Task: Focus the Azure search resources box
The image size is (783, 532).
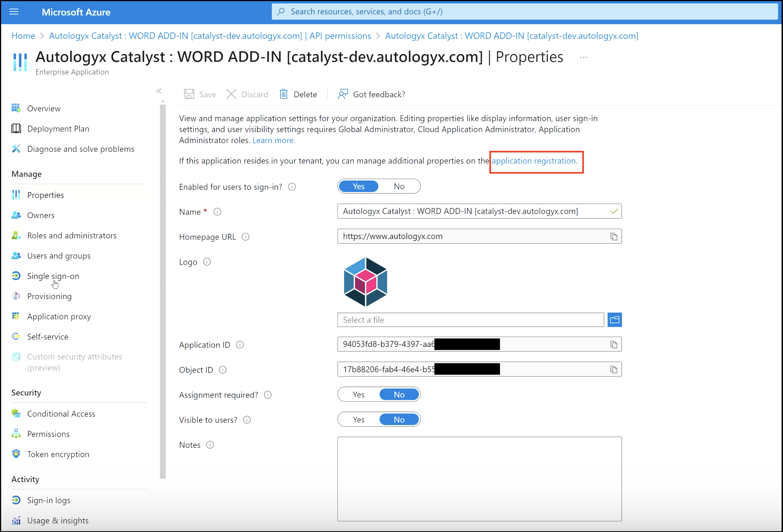Action: click(525, 12)
